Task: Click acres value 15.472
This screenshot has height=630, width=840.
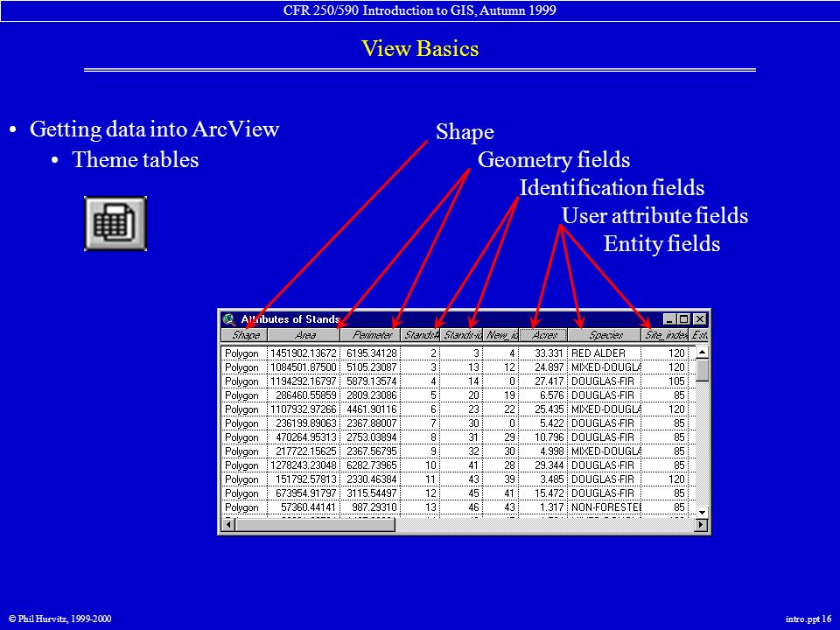Action: pos(549,493)
